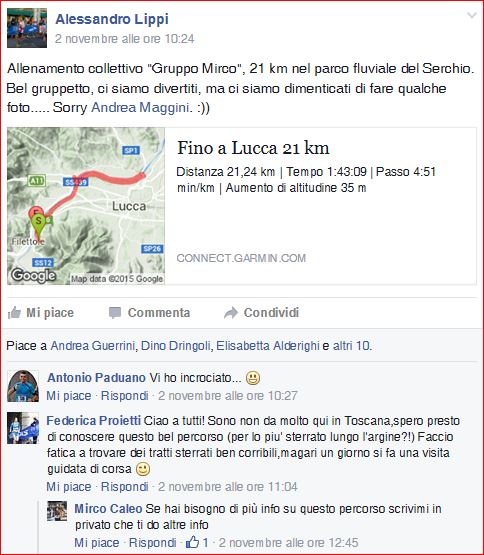This screenshot has width=484, height=555.
Task: Reply to Antonio Paduano's comment via Rispondi
Action: (125, 396)
